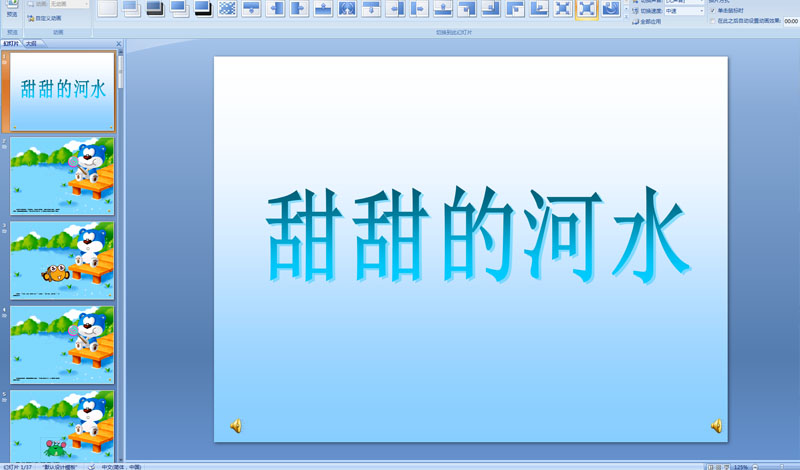Image resolution: width=800 pixels, height=470 pixels.
Task: Start Slide Show view from status bar
Action: (x=727, y=467)
